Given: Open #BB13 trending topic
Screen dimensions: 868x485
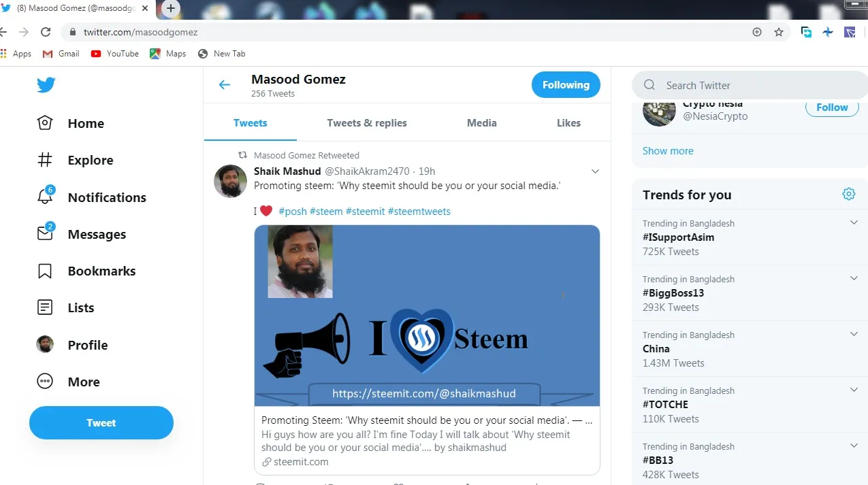Looking at the screenshot, I should 658,461.
